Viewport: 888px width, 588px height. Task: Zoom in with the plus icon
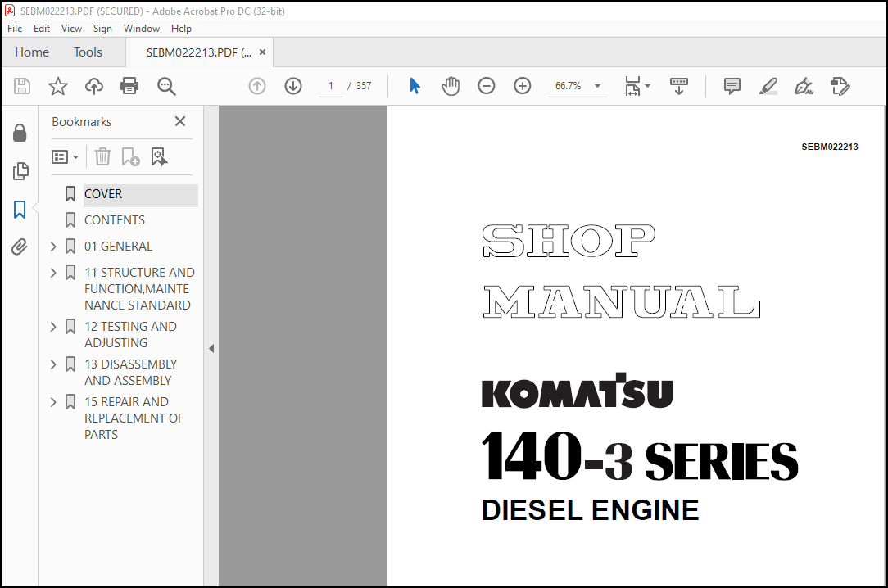tap(522, 86)
